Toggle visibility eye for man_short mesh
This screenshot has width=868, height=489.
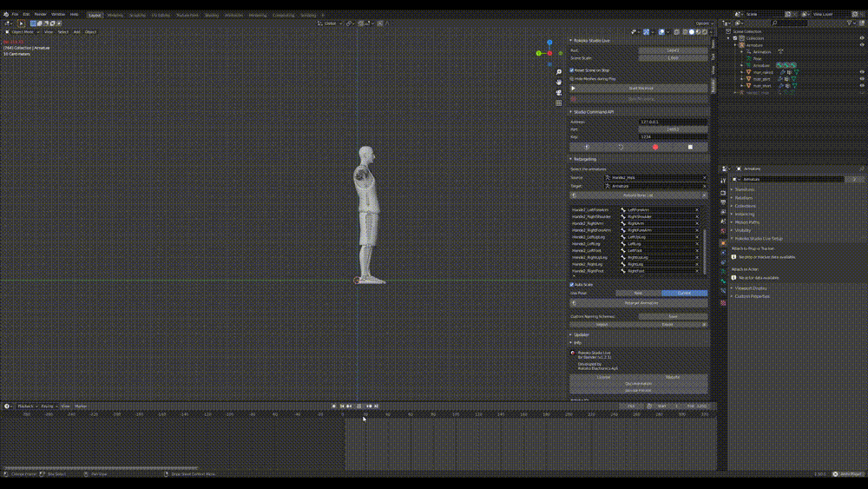tap(862, 86)
